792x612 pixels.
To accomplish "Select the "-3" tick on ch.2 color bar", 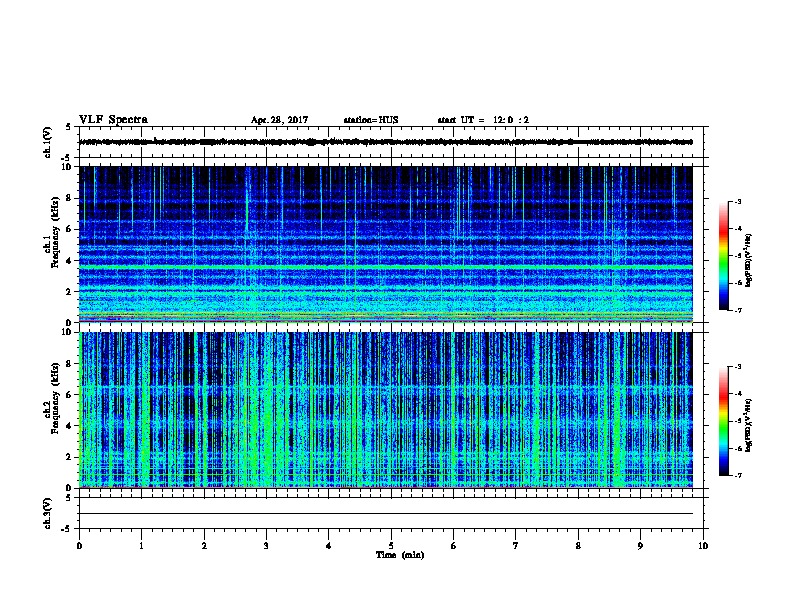I will [x=737, y=367].
